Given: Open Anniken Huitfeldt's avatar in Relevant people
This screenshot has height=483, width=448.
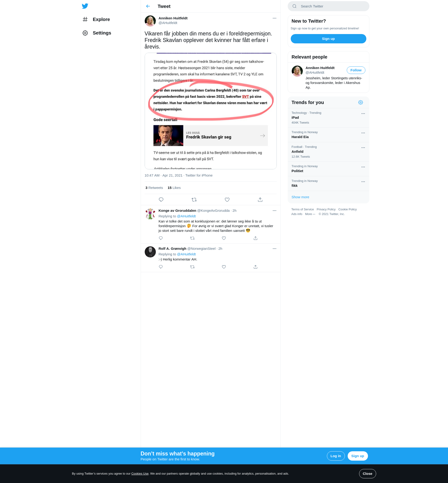Looking at the screenshot, I should [297, 71].
